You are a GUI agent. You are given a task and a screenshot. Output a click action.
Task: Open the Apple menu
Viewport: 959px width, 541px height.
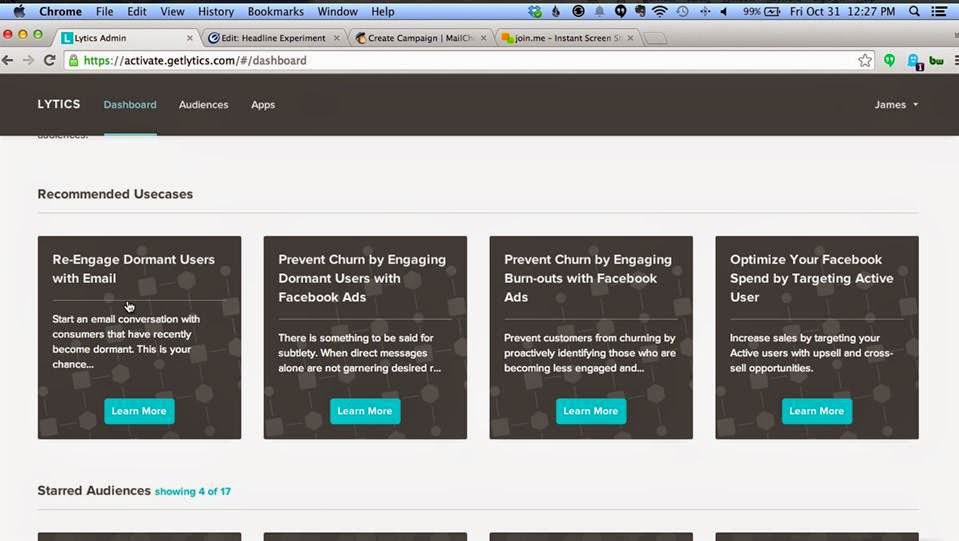pos(20,11)
